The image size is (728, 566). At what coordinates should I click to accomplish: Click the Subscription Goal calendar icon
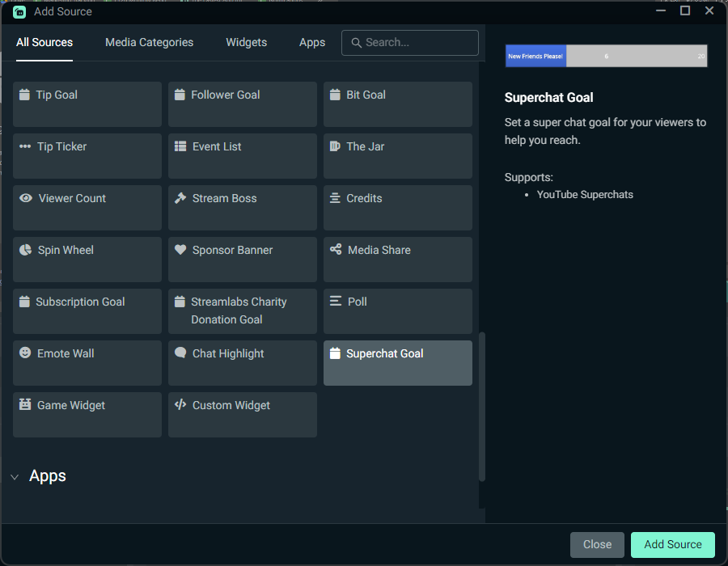pyautogui.click(x=24, y=302)
